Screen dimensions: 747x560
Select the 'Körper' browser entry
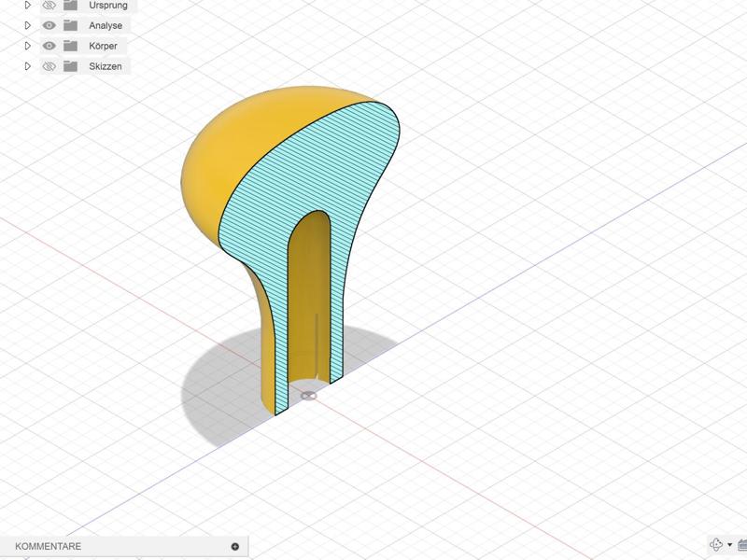point(103,46)
